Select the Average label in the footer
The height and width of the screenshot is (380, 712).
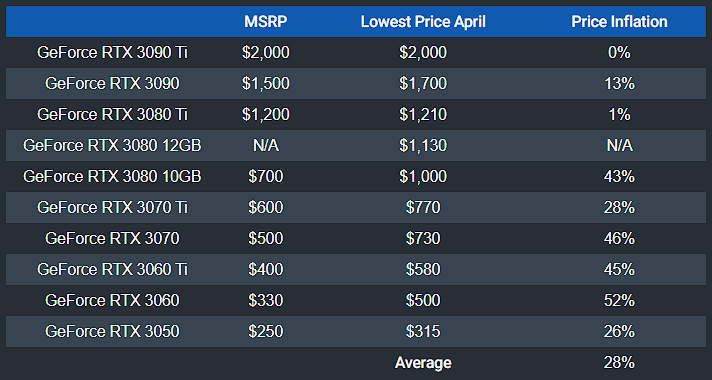coord(423,363)
